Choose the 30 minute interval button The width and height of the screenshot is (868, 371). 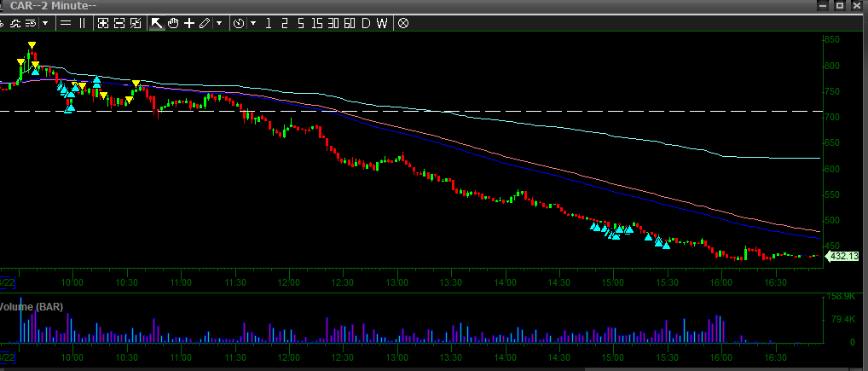pos(333,23)
